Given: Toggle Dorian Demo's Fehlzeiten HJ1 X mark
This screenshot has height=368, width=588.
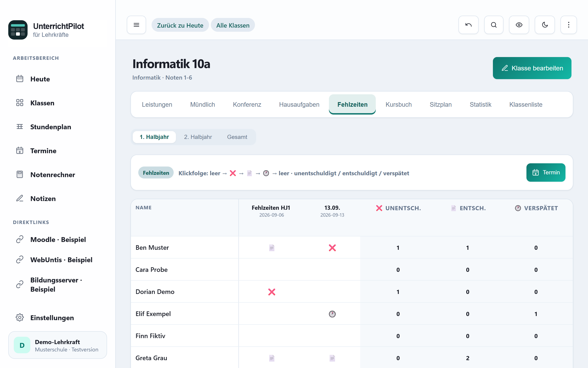Looking at the screenshot, I should pyautogui.click(x=272, y=292).
